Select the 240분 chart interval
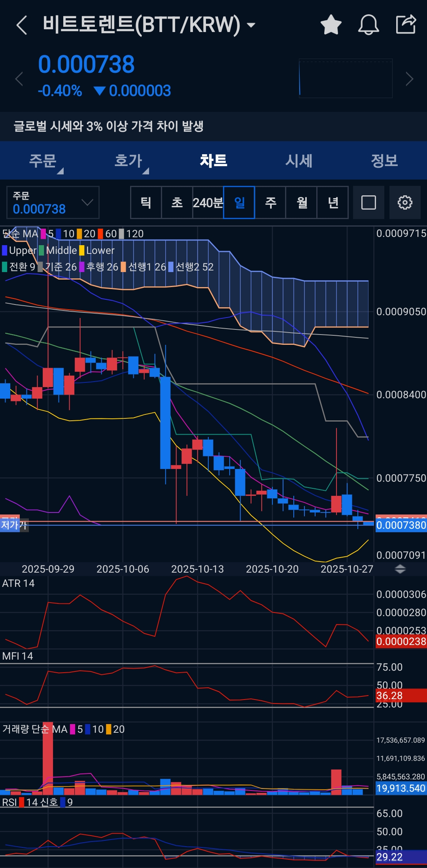This screenshot has height=868, width=427. 208,202
